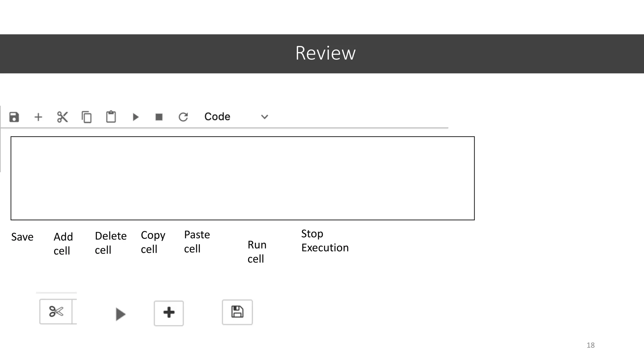Click the boxed scissors button at the bottom
This screenshot has width=644, height=362.
pos(56,311)
